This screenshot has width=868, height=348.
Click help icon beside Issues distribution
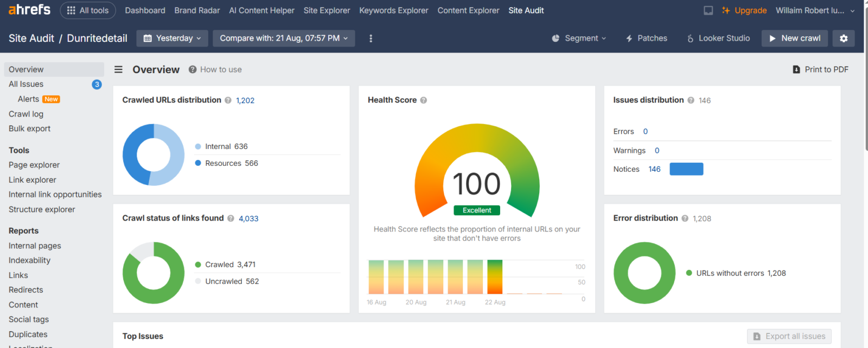coord(691,100)
